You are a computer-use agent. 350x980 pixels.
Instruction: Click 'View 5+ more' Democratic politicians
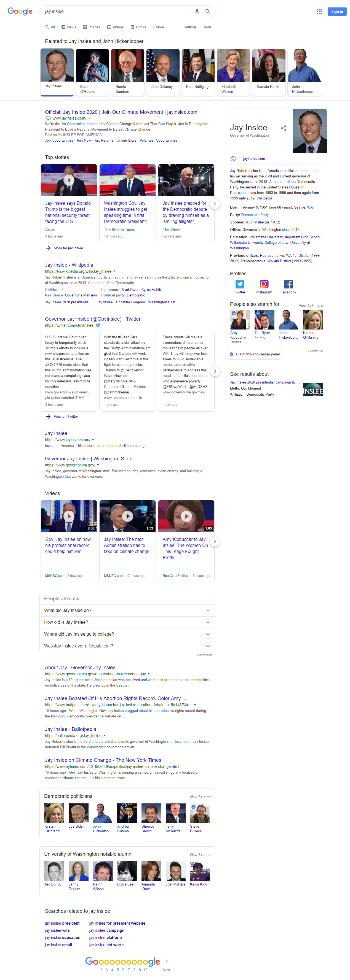coord(200,797)
